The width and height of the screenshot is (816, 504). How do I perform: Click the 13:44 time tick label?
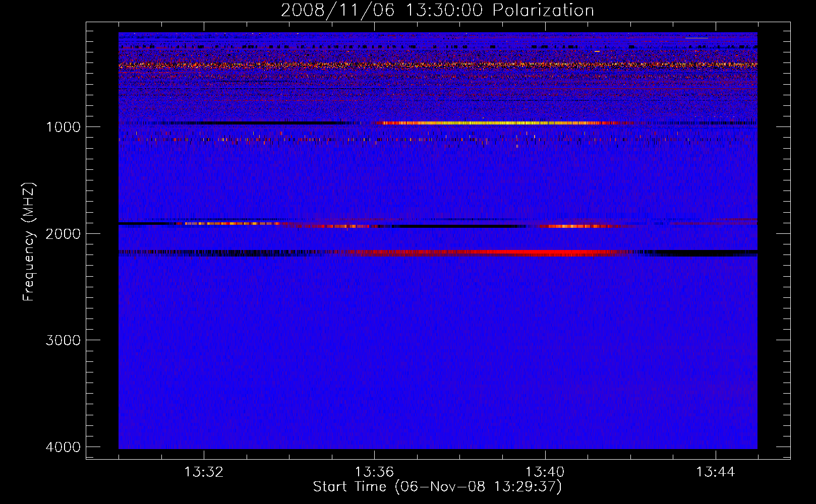(x=716, y=472)
